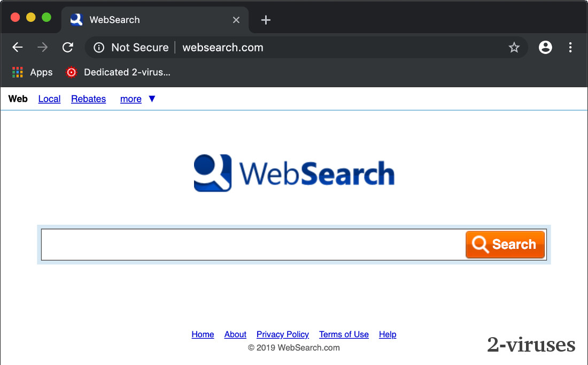Select the Web search tab
Image resolution: width=588 pixels, height=365 pixels.
click(x=18, y=99)
